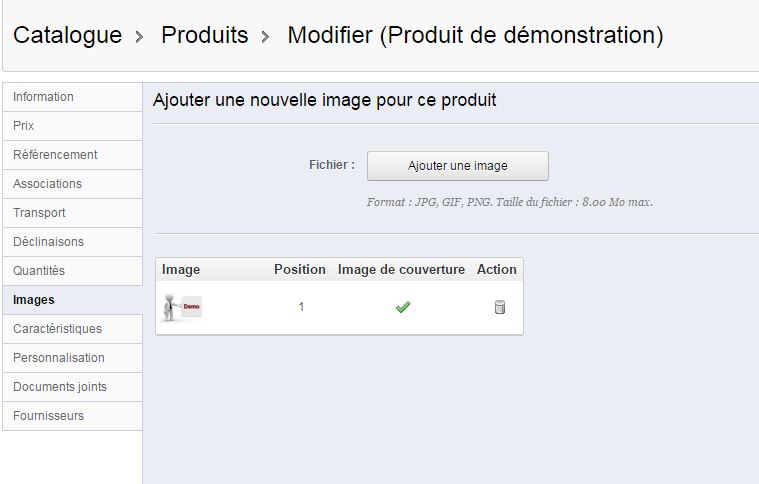
Task: Open the Déclinaisons tab
Action: 72,242
